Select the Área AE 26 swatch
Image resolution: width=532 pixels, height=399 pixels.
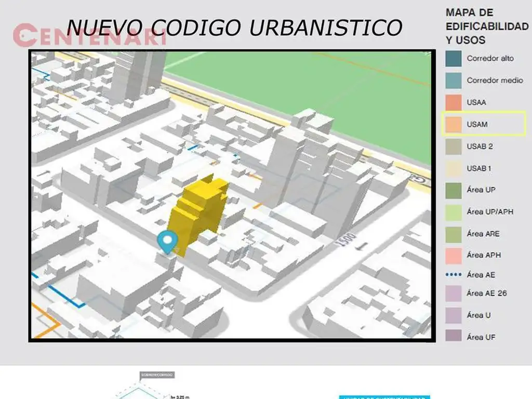[454, 293]
